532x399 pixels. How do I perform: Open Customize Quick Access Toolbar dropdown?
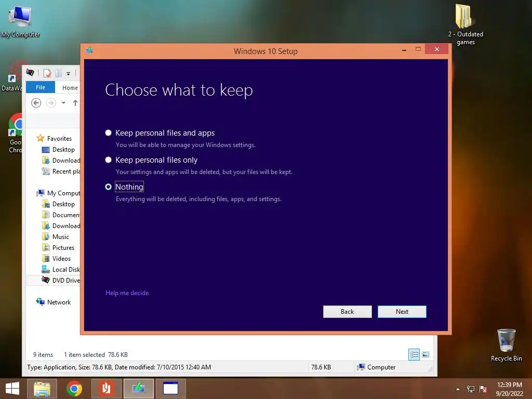click(68, 73)
